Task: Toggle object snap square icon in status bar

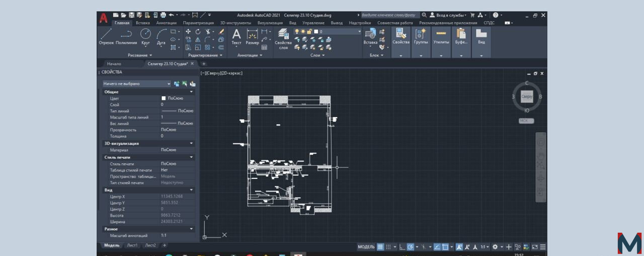Action: (x=446, y=247)
